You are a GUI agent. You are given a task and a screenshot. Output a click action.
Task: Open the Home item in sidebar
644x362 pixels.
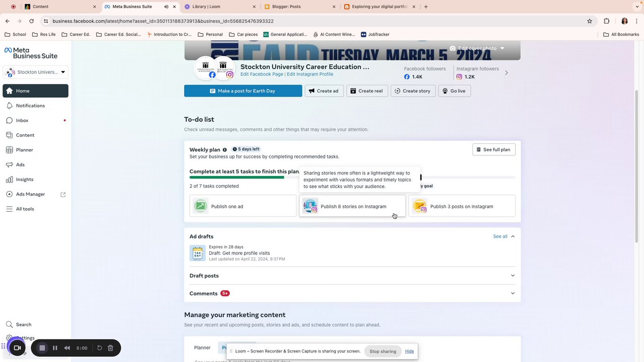(35, 91)
